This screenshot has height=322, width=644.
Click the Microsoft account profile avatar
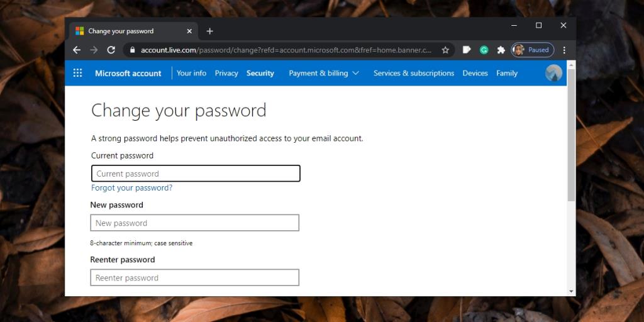click(x=553, y=73)
